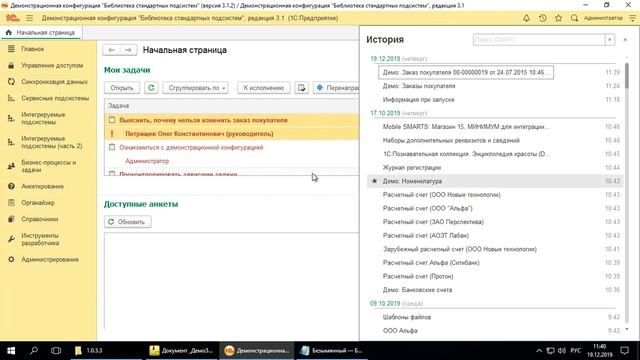This screenshot has height=360, width=640.
Task: Click the Администратор user name
Action: pyautogui.click(x=603, y=18)
